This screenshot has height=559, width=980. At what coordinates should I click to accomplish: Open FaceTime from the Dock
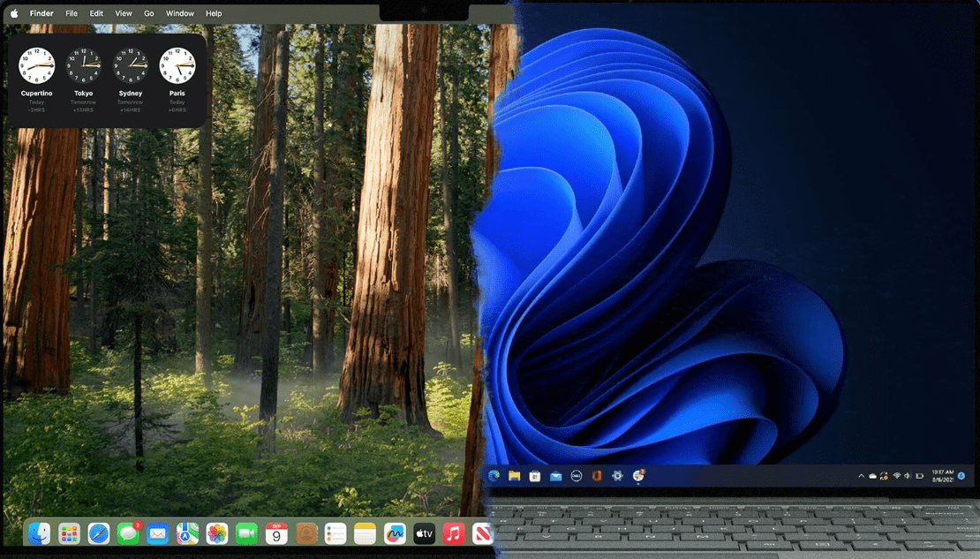(x=245, y=533)
